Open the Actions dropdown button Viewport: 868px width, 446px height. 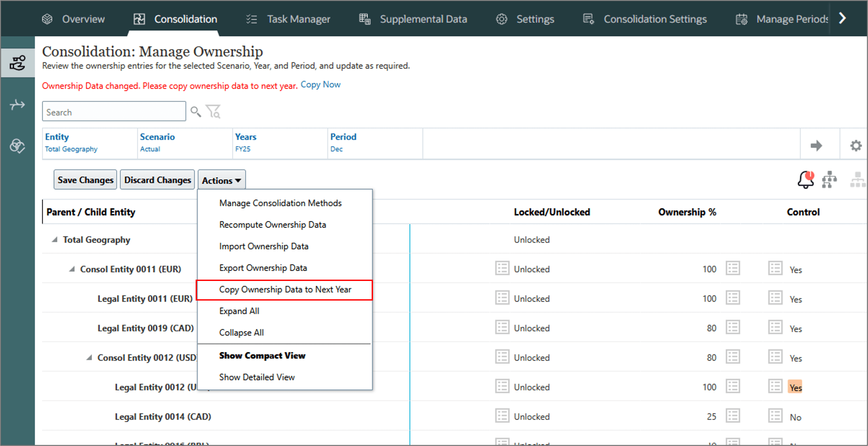point(221,180)
